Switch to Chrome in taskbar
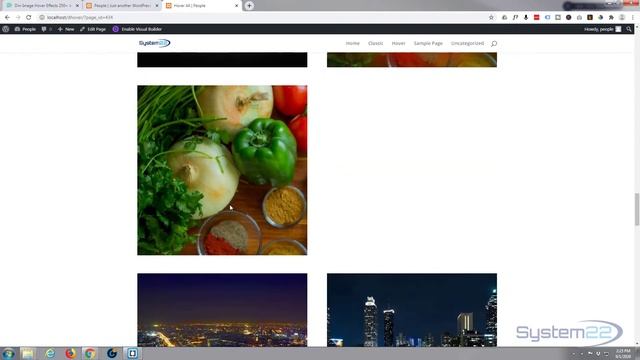Image resolution: width=640 pixels, height=360 pixels. click(x=90, y=353)
